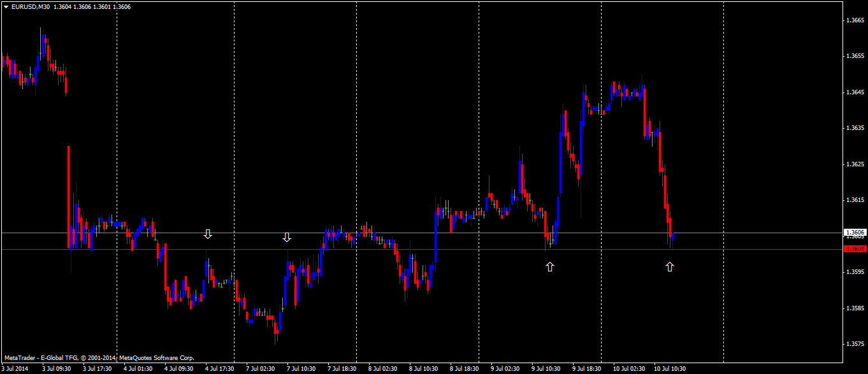
Task: Select the up arrow below 10 Jul 10:30 candle
Action: 670,268
